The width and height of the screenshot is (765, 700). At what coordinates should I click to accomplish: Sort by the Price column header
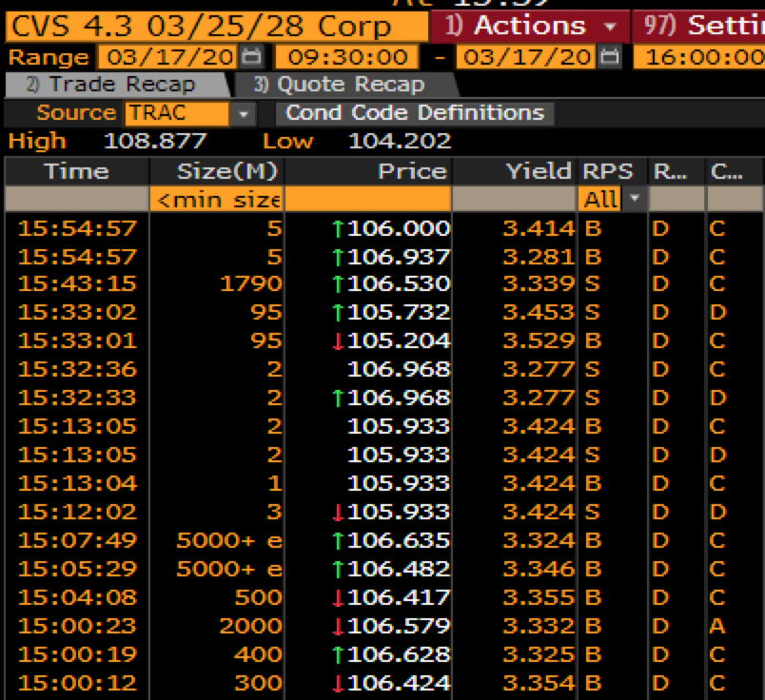tap(368, 172)
